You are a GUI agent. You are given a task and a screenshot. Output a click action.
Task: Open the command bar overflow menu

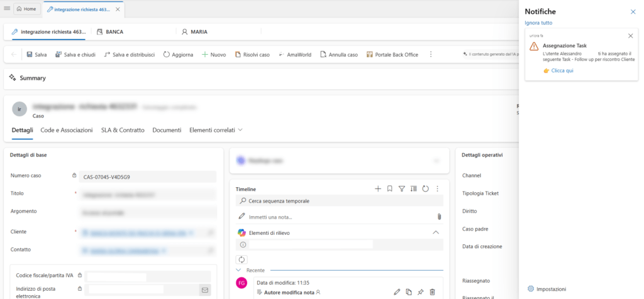(431, 55)
